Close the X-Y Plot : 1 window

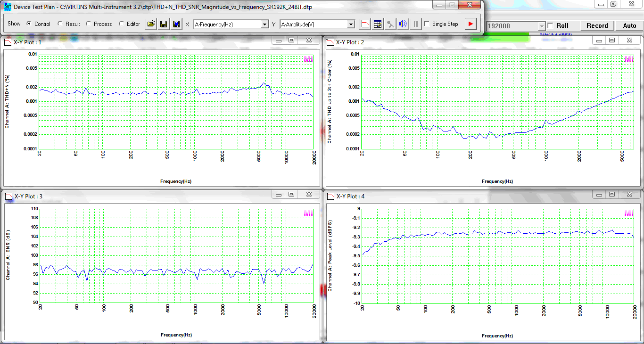pyautogui.click(x=308, y=41)
